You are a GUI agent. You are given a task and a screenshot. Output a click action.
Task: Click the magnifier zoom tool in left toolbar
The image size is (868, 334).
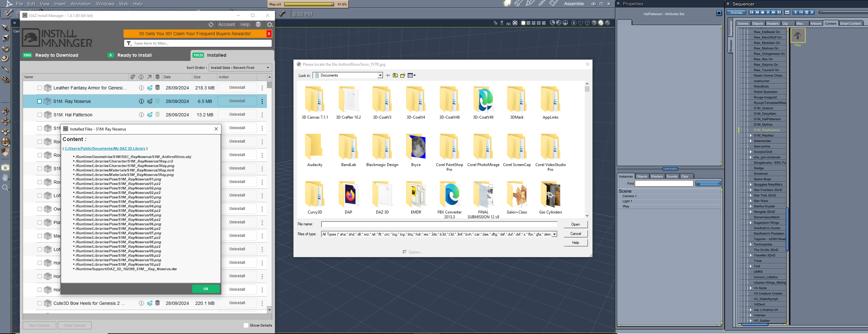(x=5, y=188)
